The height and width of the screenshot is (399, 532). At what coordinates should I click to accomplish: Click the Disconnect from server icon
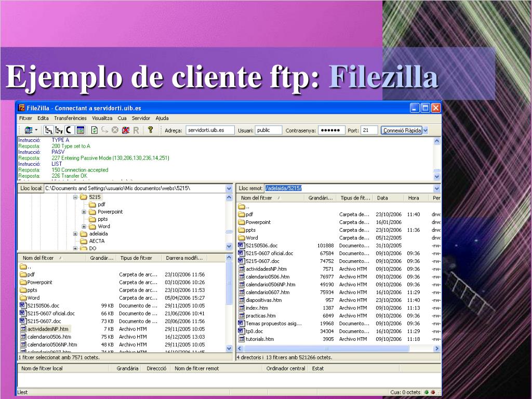point(126,130)
